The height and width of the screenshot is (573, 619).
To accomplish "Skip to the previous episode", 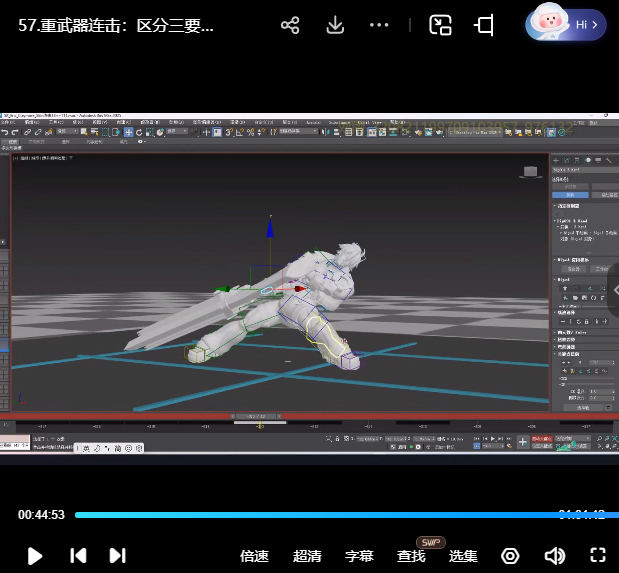I will [x=78, y=556].
